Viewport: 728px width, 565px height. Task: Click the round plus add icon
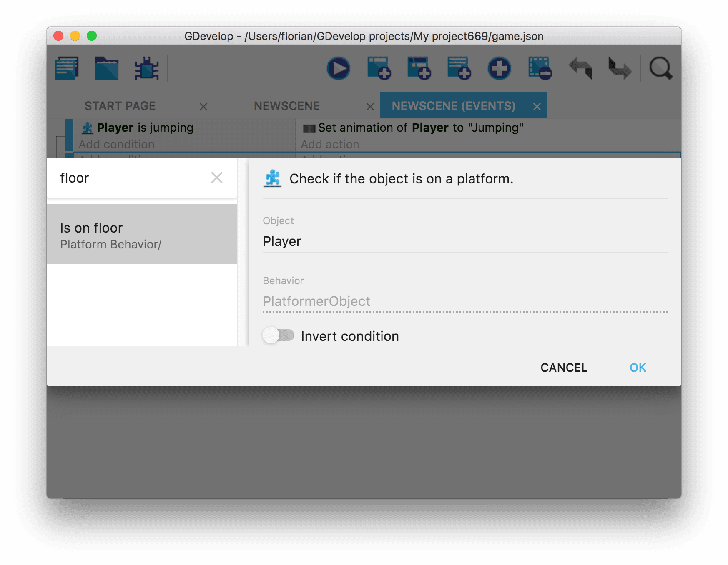[x=499, y=68]
